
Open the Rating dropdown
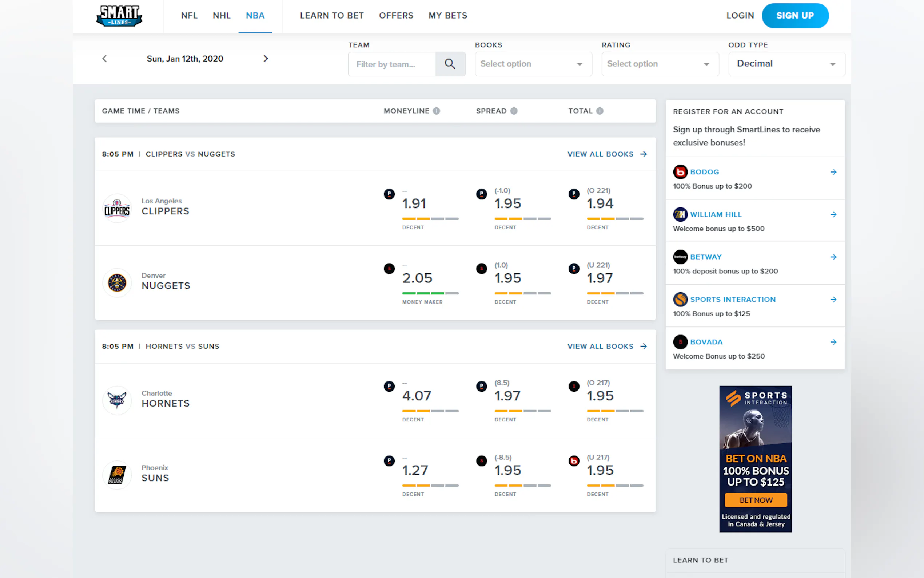[x=660, y=64]
